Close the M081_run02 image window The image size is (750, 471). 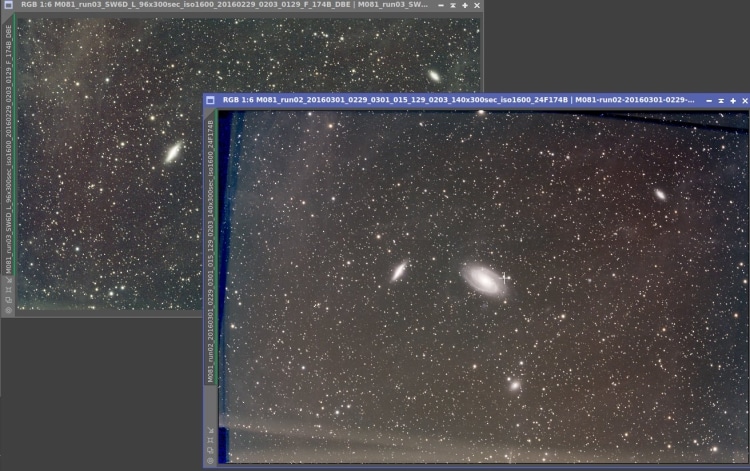click(x=745, y=100)
